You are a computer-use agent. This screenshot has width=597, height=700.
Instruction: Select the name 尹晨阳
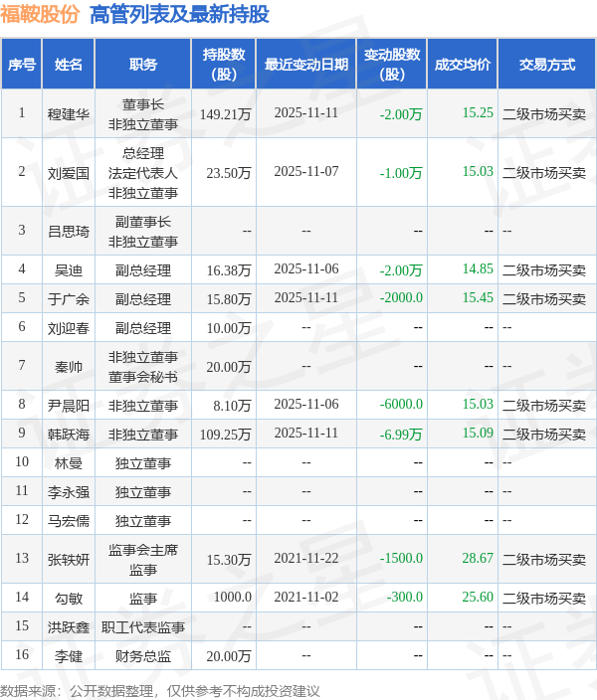tap(69, 406)
